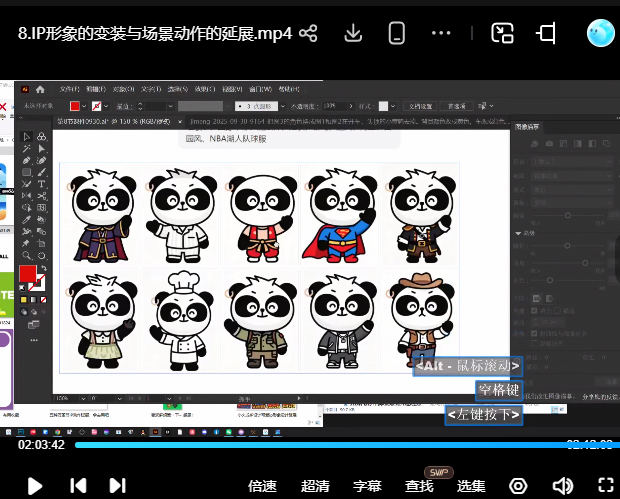The height and width of the screenshot is (499, 620).
Task: Select the Selection tool
Action: pos(26,136)
